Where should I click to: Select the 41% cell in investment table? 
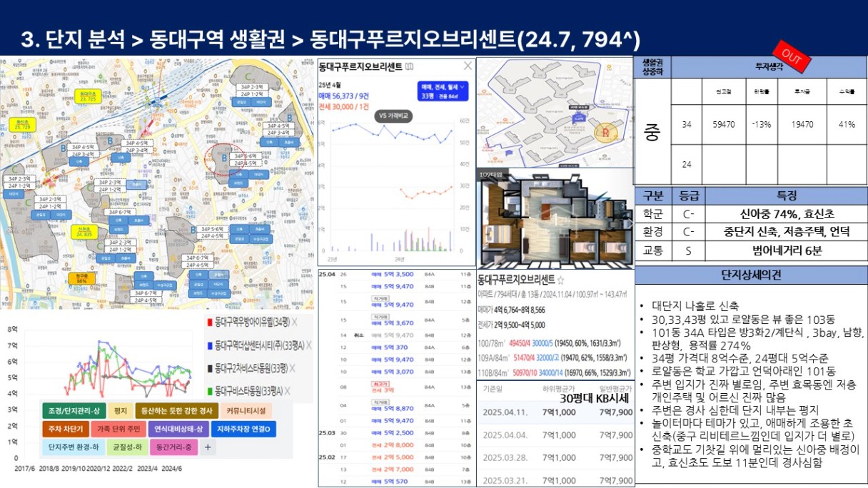point(847,124)
